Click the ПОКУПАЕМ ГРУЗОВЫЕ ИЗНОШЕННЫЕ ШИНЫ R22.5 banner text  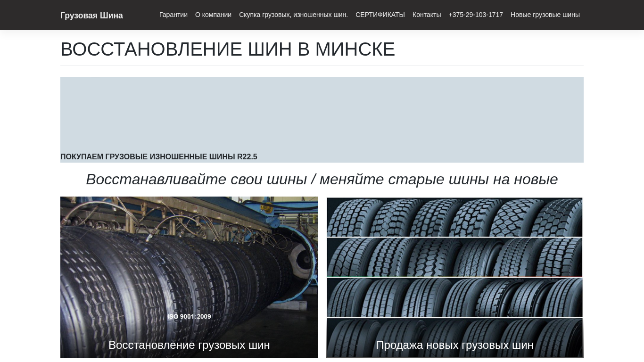pos(159,157)
